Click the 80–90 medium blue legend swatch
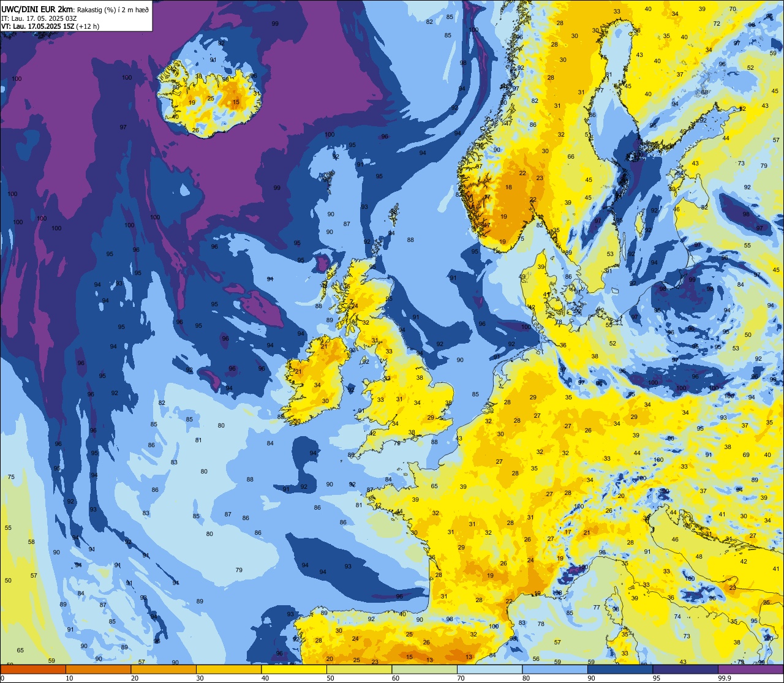The width and height of the screenshot is (784, 683). coord(555,669)
